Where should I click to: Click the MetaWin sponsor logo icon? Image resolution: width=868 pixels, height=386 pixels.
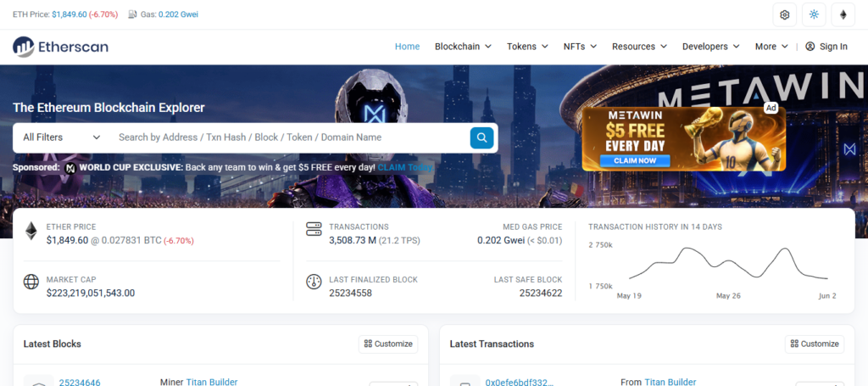click(x=70, y=168)
